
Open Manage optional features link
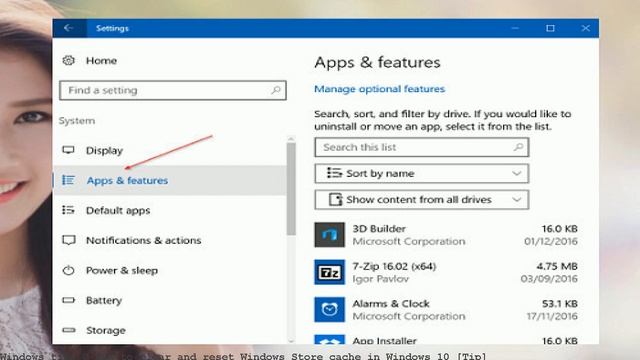(379, 89)
